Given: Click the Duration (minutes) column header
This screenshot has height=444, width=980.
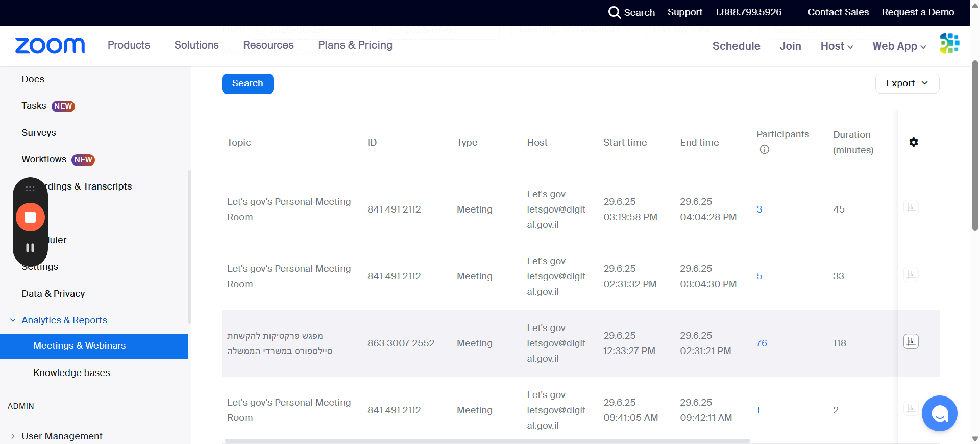Looking at the screenshot, I should click(x=853, y=143).
